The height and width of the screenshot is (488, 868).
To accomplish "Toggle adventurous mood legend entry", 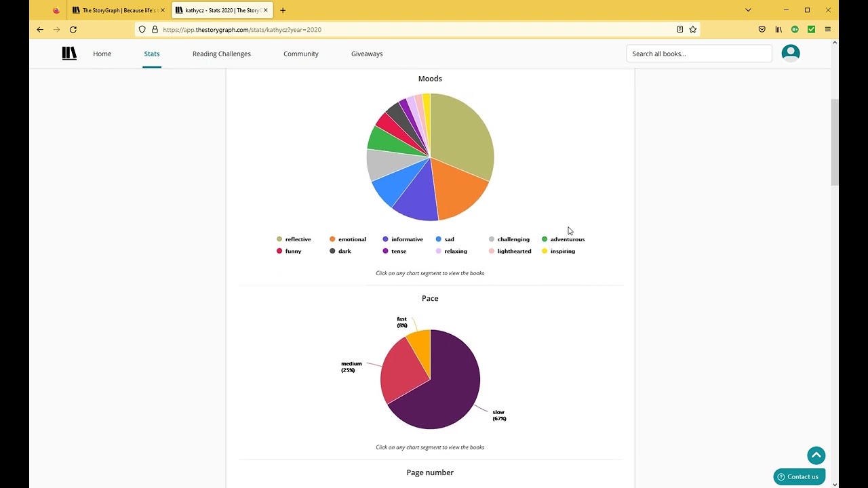I will (564, 239).
